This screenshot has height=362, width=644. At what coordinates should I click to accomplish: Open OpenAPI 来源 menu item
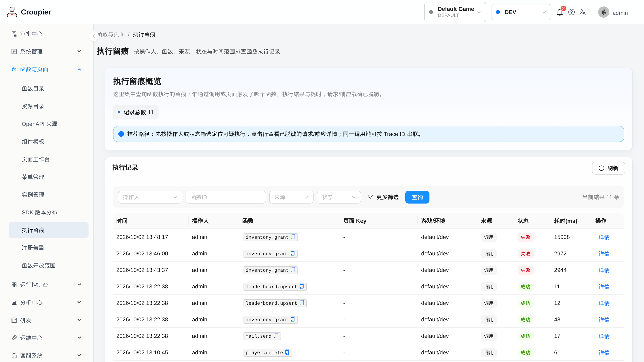(x=49, y=124)
